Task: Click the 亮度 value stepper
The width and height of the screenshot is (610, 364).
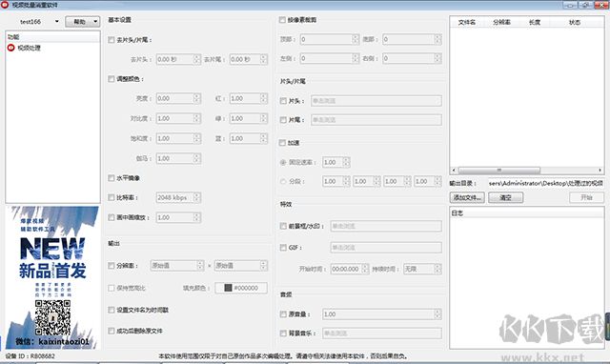Action: (197, 98)
